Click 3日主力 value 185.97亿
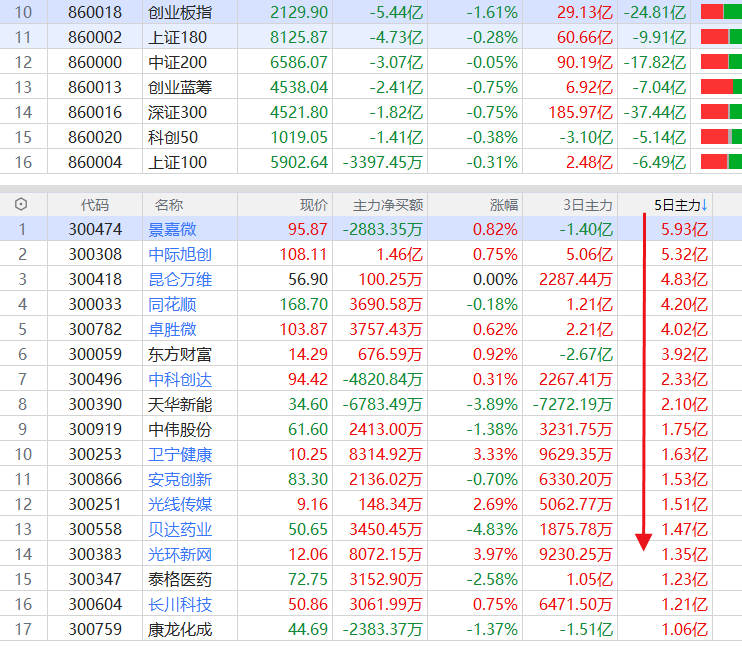Viewport: 742px width, 652px height. coord(581,112)
